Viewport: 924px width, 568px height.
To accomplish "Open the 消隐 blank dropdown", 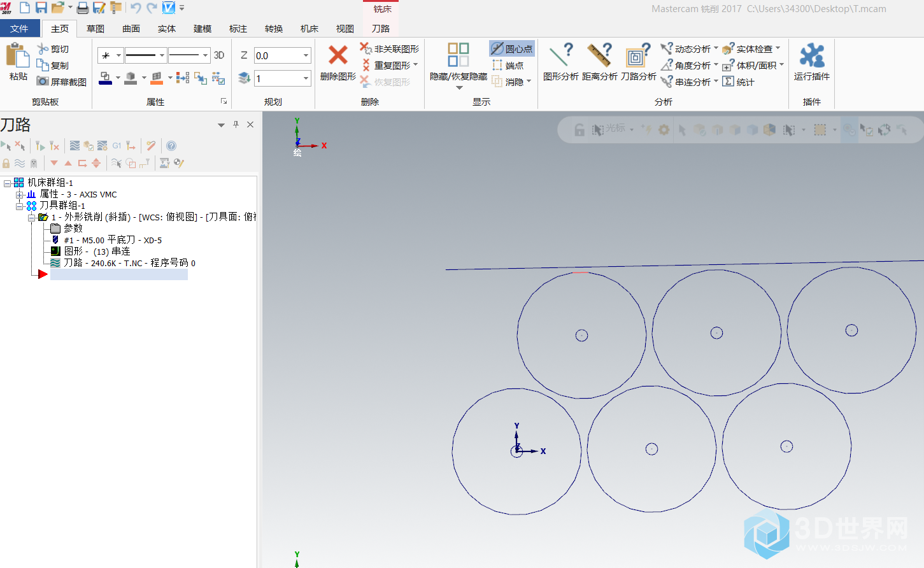I will coord(529,82).
